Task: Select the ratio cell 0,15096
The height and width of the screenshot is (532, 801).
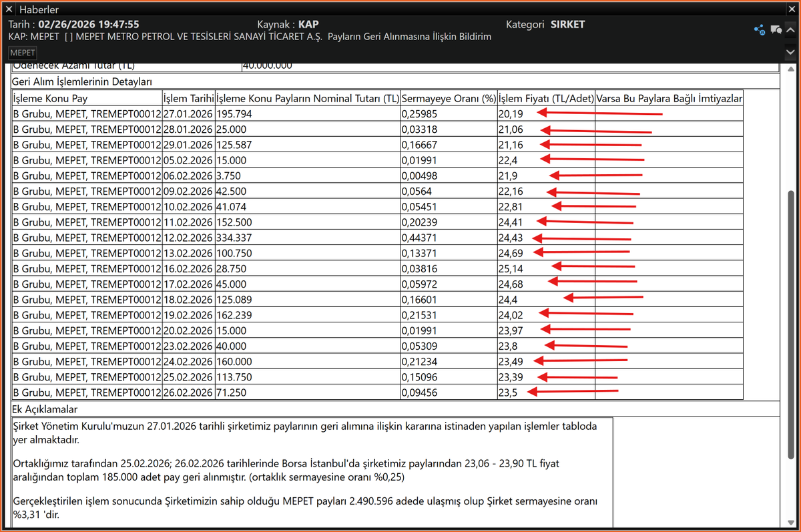Action: [449, 377]
